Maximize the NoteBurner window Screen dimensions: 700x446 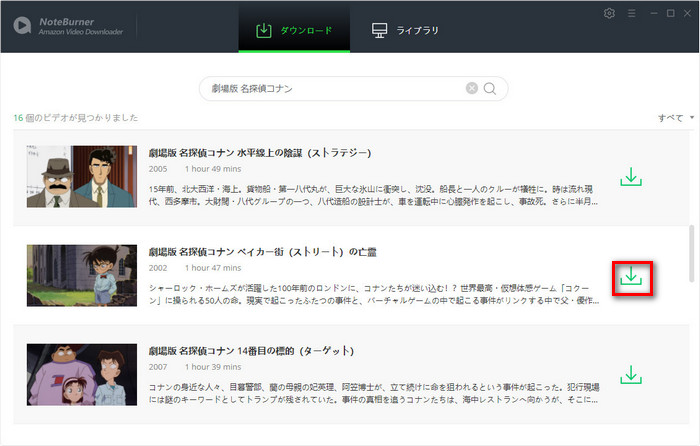[671, 13]
